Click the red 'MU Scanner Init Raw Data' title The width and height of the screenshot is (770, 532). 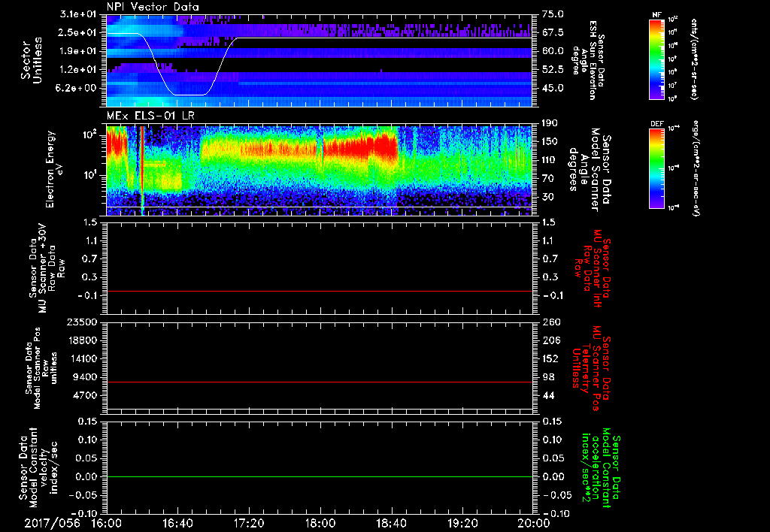click(593, 268)
